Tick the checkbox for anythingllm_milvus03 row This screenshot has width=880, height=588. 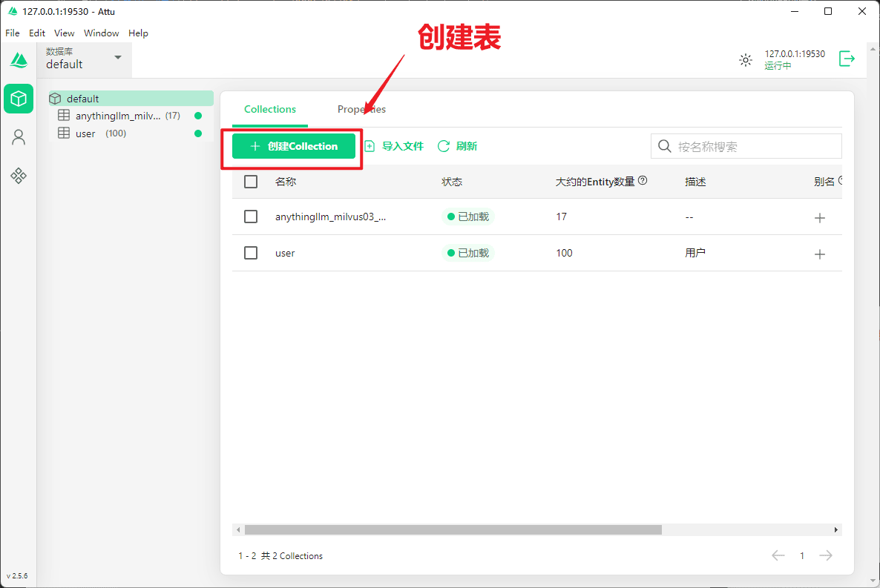pyautogui.click(x=251, y=217)
